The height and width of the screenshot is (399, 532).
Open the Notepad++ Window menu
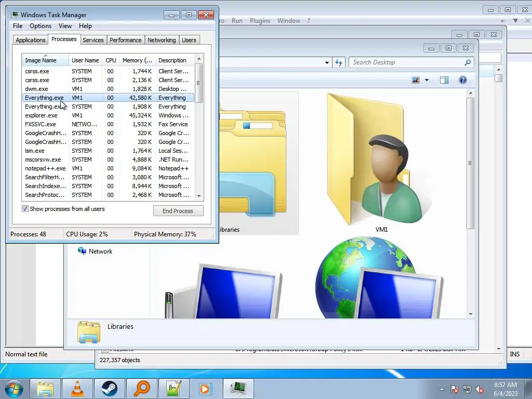tap(289, 21)
